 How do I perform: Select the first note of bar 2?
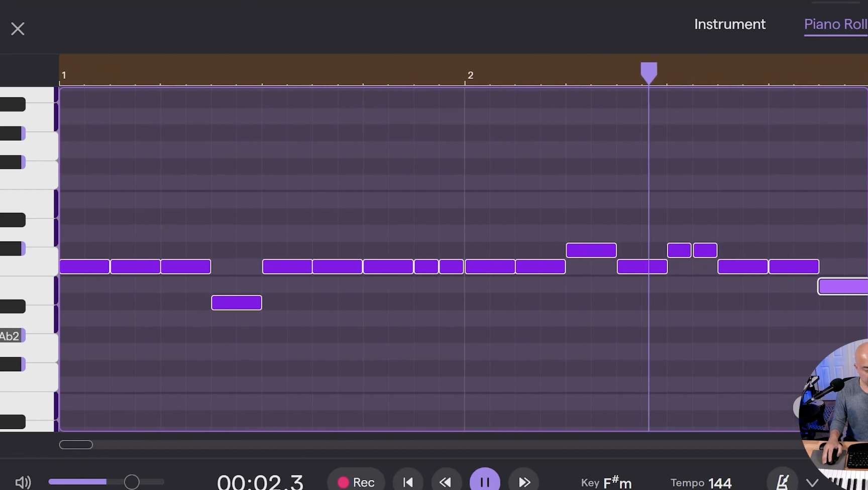[x=490, y=266]
